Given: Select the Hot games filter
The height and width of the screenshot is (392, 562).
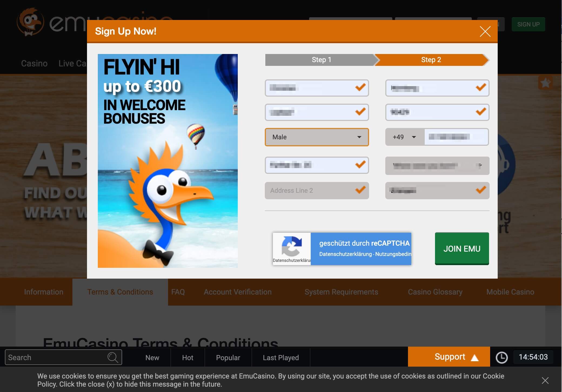Looking at the screenshot, I should (x=188, y=357).
